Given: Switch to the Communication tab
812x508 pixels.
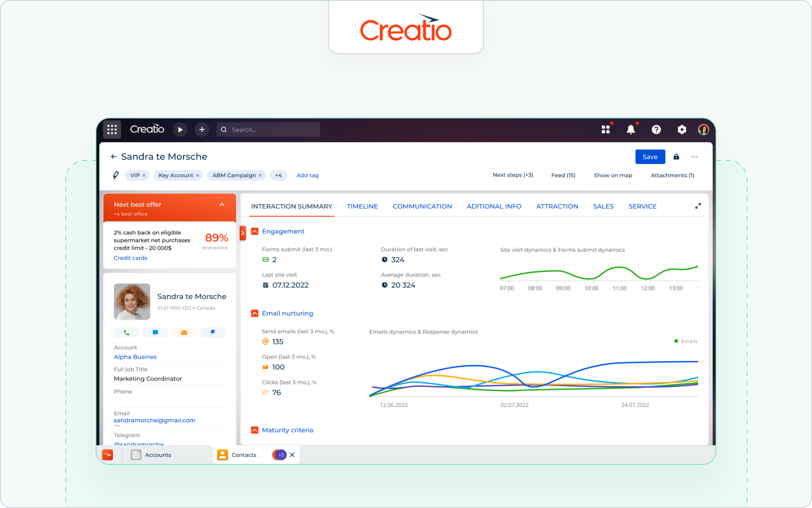Looking at the screenshot, I should click(x=422, y=207).
